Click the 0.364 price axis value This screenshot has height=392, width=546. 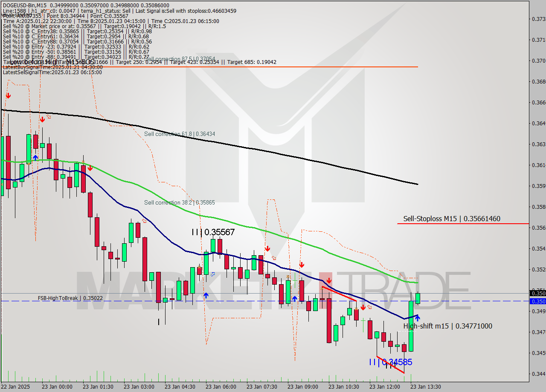(538, 123)
